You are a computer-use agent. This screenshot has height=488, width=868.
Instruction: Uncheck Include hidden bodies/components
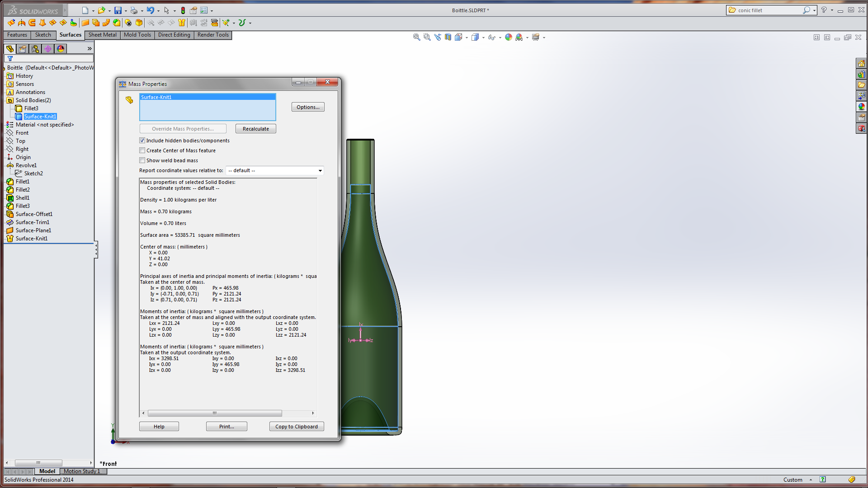point(142,141)
